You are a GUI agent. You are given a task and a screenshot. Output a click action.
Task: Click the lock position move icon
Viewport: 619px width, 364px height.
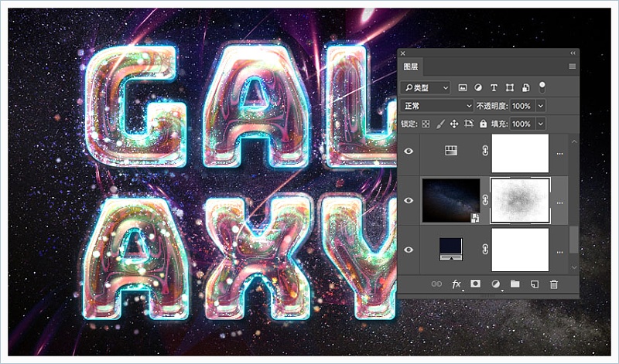(x=453, y=124)
